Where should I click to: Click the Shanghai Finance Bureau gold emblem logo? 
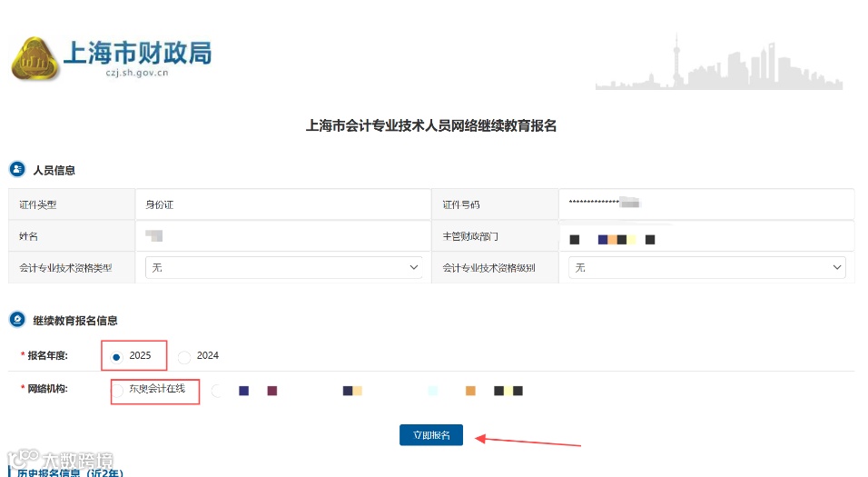[x=35, y=59]
